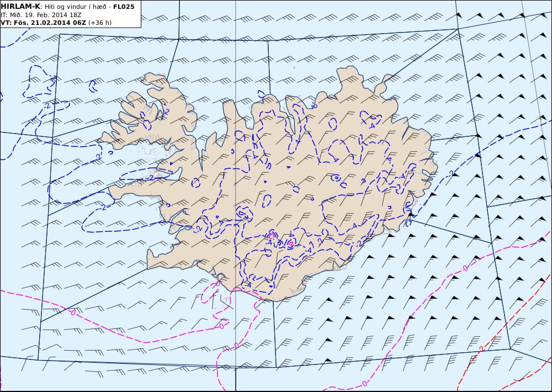
Task: Click the "VT: Fös. 21.02.2014 06Z" valid time
Action: tap(43, 23)
